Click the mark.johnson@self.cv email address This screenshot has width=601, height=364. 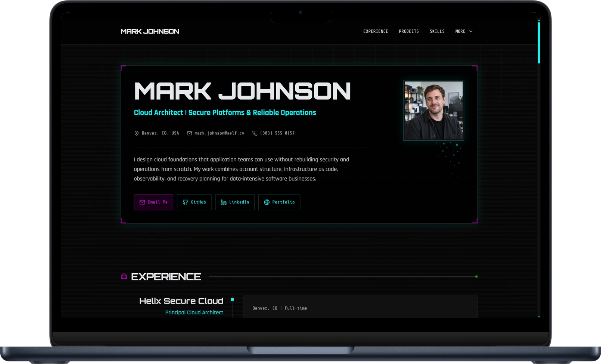pyautogui.click(x=219, y=133)
